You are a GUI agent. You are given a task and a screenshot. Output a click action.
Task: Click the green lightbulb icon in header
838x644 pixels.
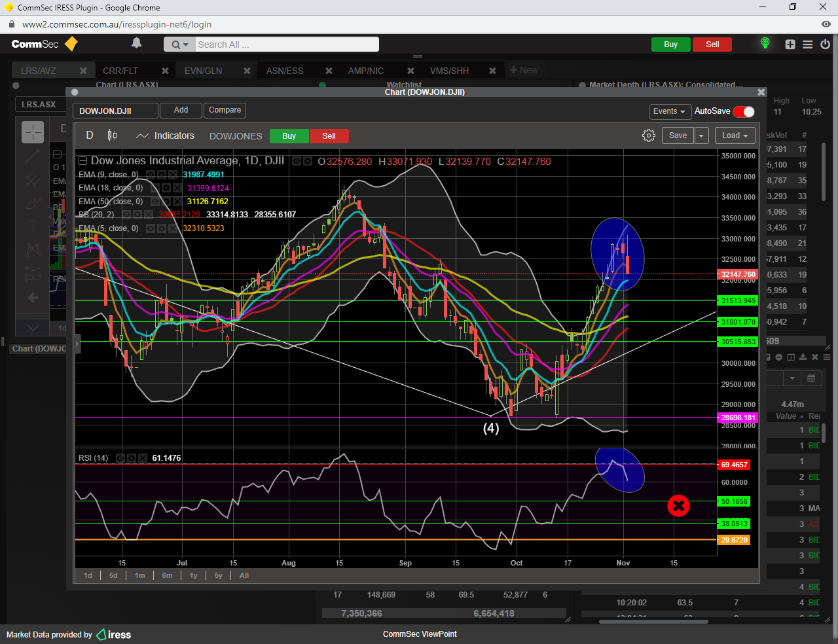click(765, 43)
